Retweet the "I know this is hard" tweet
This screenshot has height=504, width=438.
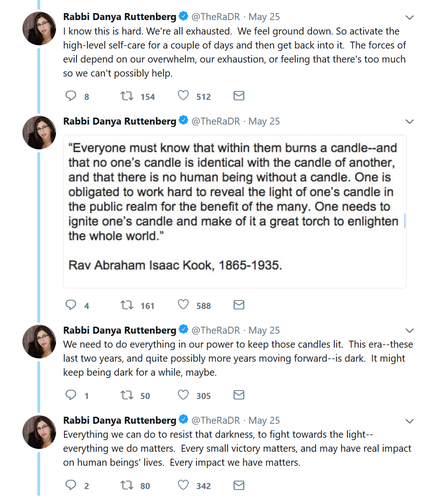point(126,96)
